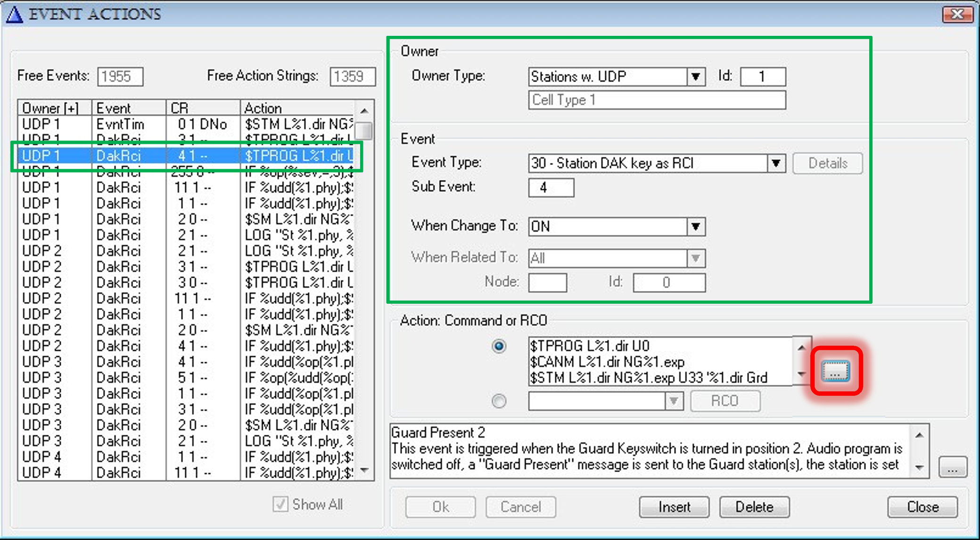Open the Owner Type dropdown

click(695, 76)
